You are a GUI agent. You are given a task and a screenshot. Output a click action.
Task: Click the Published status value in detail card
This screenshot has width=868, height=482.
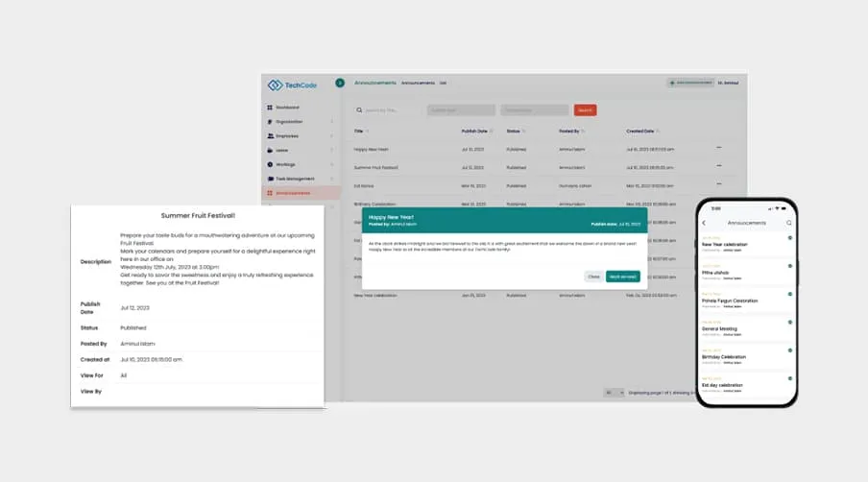click(133, 328)
